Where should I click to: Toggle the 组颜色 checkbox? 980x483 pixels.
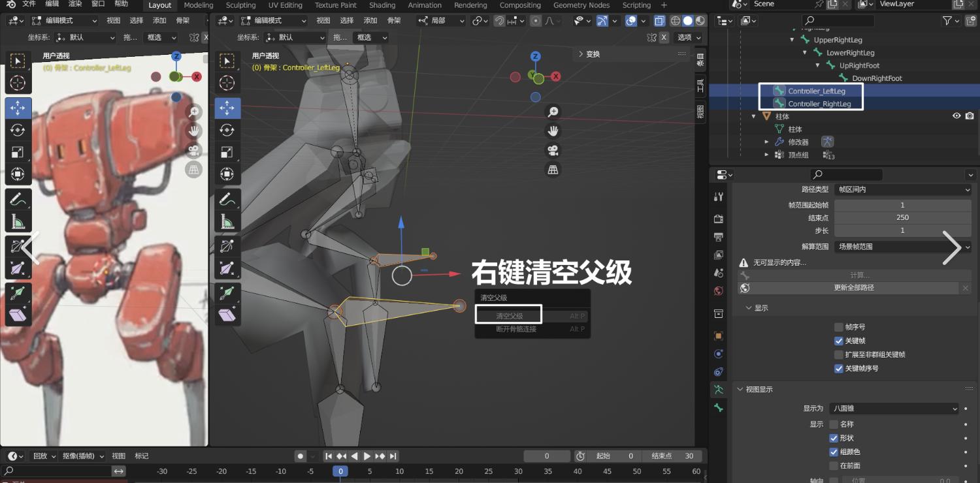[834, 452]
